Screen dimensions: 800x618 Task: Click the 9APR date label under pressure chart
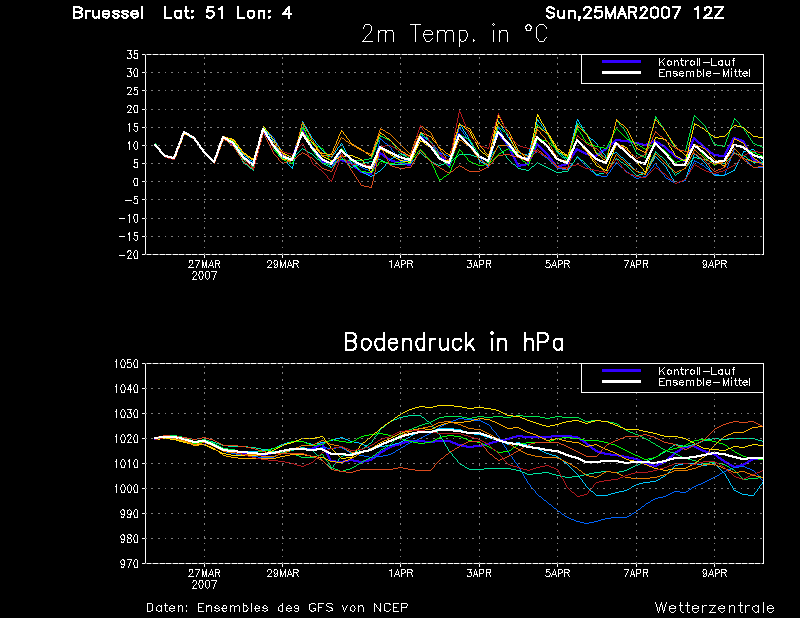tap(714, 573)
